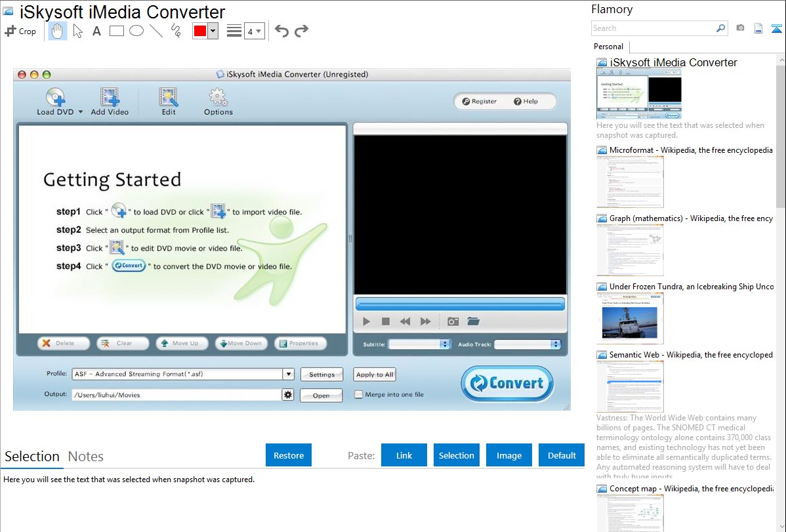Open the iSkysoft iMedia Converter snapshot thumbnail
This screenshot has height=532, width=786.
tap(639, 94)
